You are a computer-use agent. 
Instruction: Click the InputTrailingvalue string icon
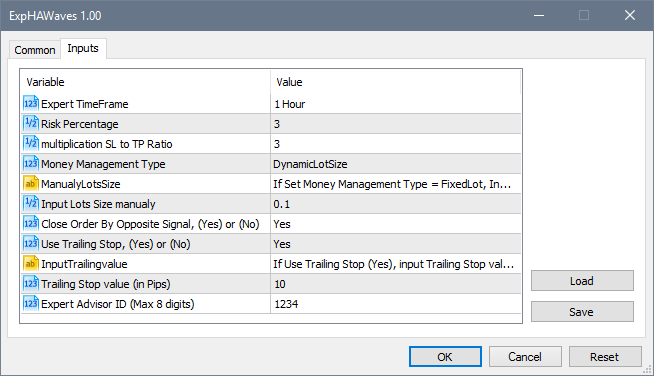point(31,264)
